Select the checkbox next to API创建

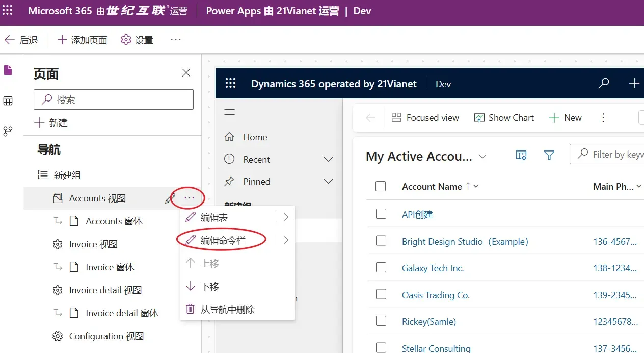coord(381,214)
